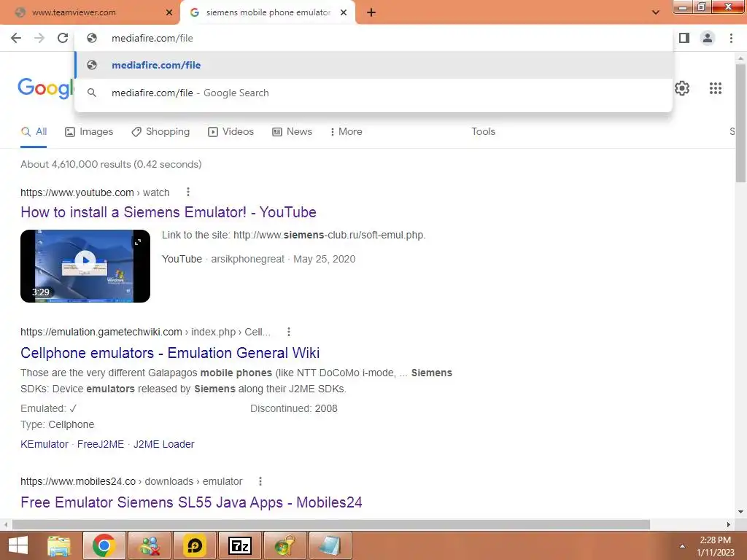Click the Google logo
Image resolution: width=747 pixels, height=560 pixels.
[46, 88]
